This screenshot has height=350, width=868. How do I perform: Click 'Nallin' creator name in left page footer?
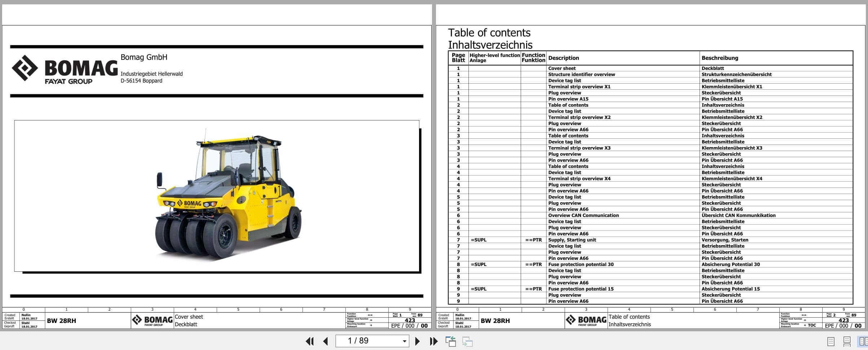tap(26, 315)
